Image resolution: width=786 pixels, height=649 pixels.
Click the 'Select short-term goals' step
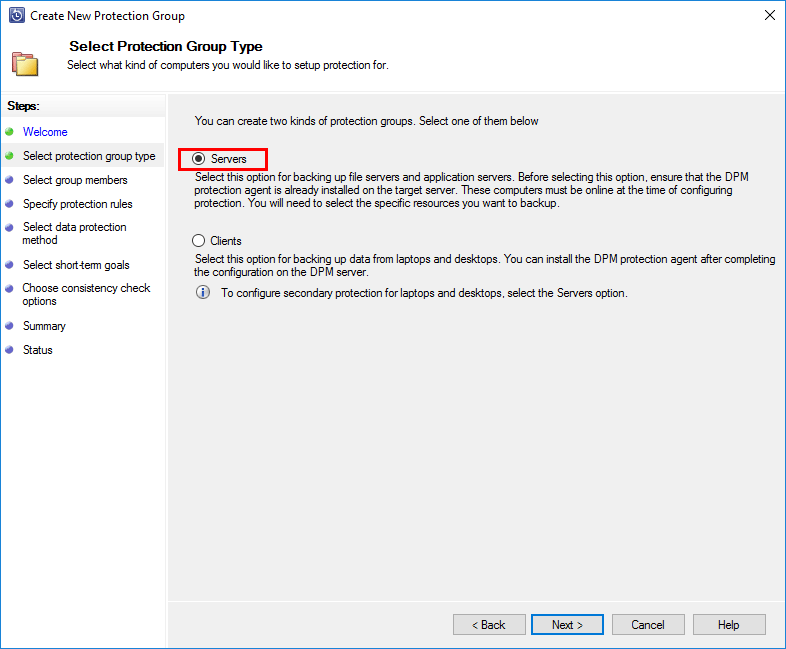pos(76,265)
